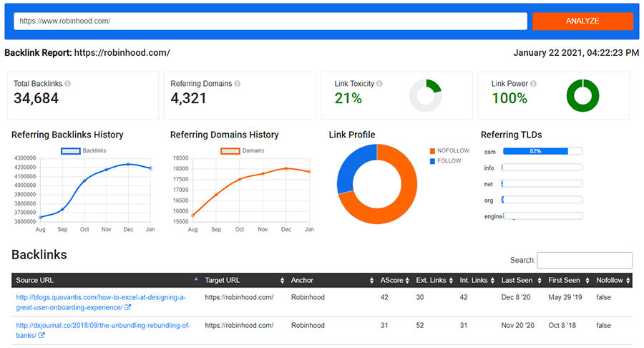Open external link icon for dxjournal backlink
Screen dimensions: 644x348
pos(42,335)
